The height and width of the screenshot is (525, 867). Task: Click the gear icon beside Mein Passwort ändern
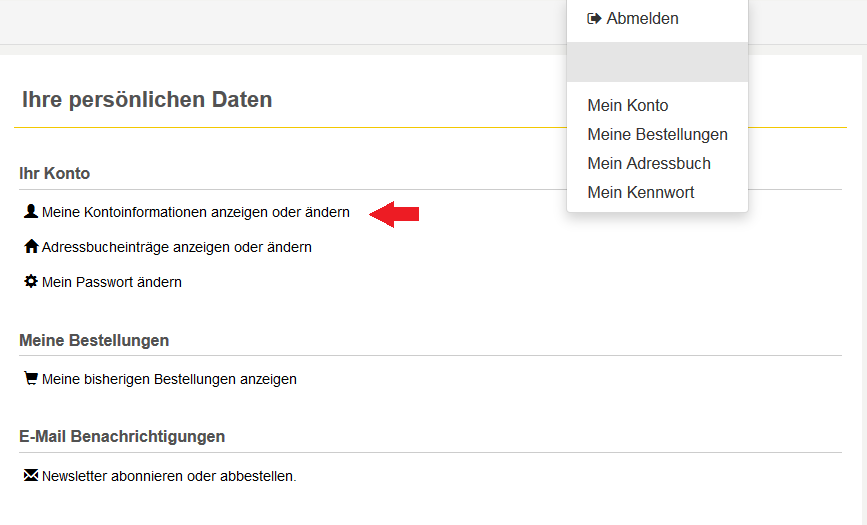click(31, 281)
